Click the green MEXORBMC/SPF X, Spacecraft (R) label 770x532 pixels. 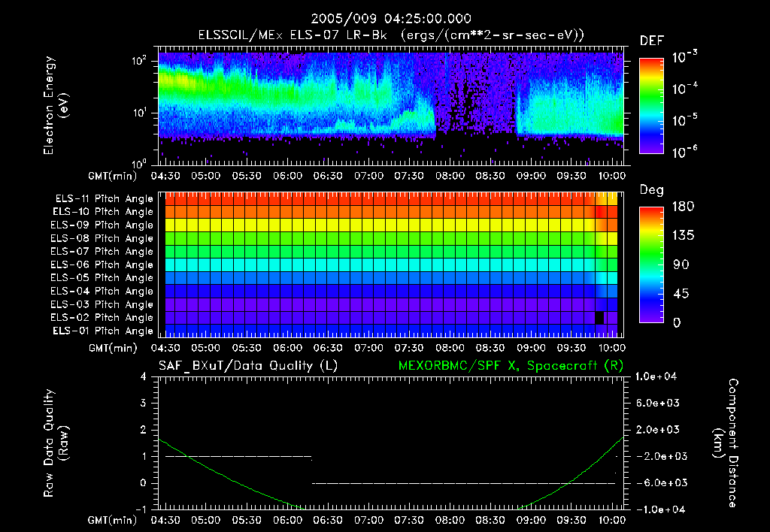(511, 366)
